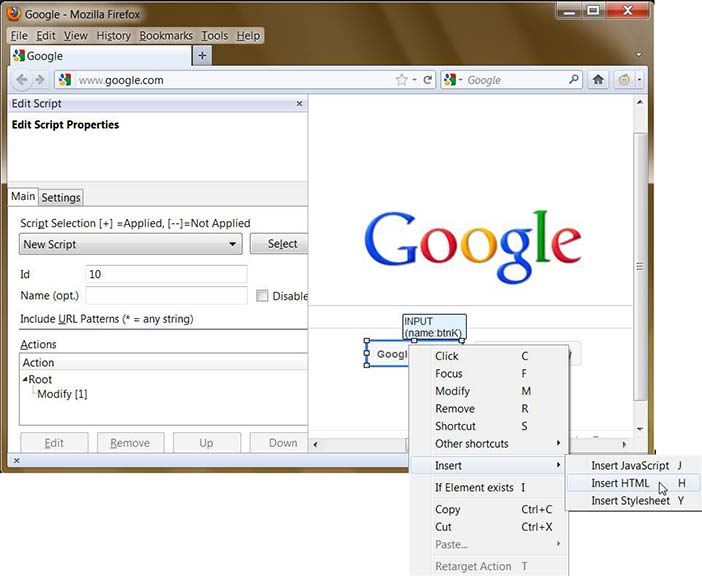Open the Firefox home page icon

[x=598, y=80]
